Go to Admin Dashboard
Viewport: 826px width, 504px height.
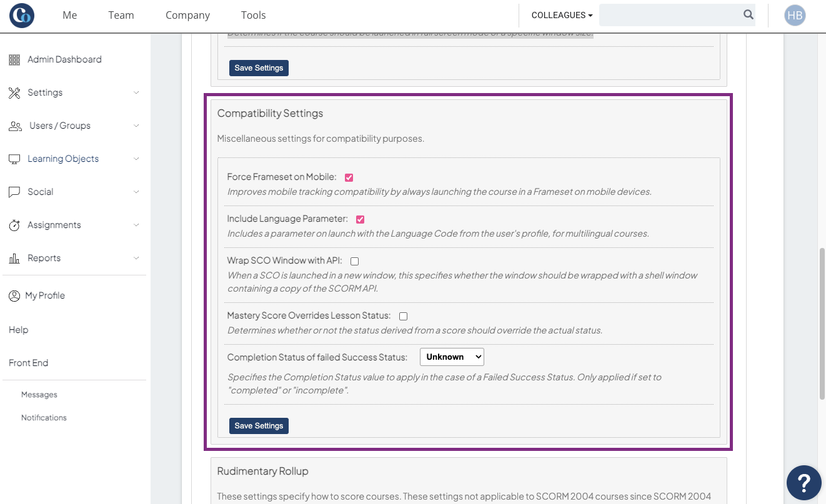pyautogui.click(x=64, y=59)
